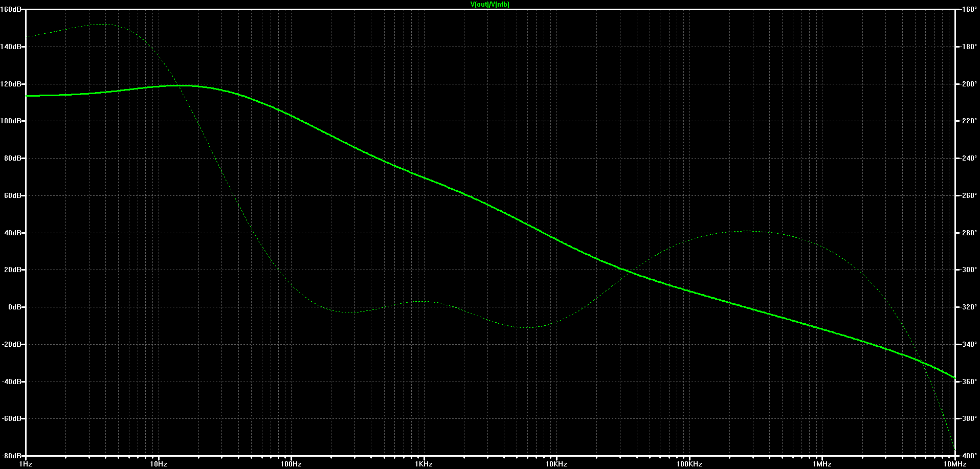Click the -320° label on the phase axis
The width and height of the screenshot is (980, 469).
968,307
